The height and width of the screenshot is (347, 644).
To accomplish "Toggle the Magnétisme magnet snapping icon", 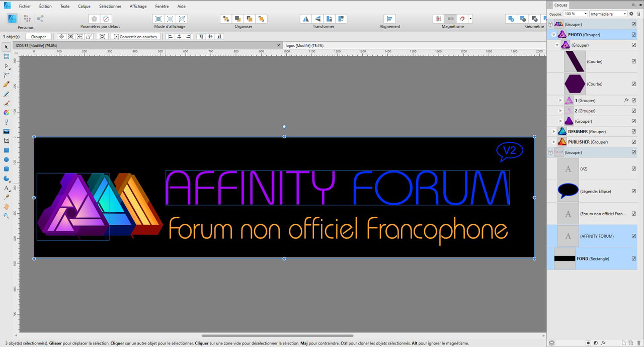I will point(462,19).
